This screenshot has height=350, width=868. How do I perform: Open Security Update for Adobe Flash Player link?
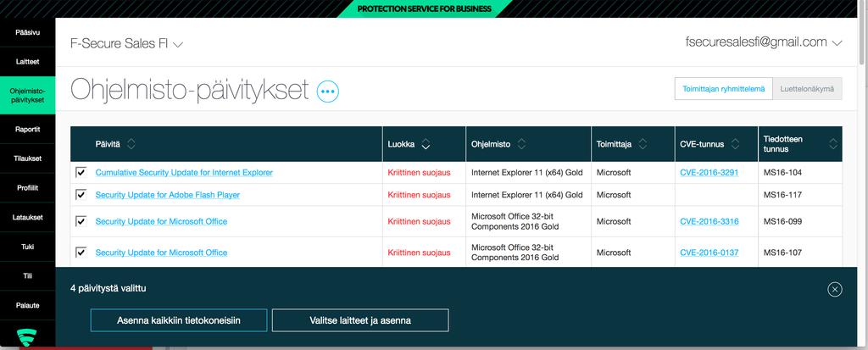tap(168, 195)
